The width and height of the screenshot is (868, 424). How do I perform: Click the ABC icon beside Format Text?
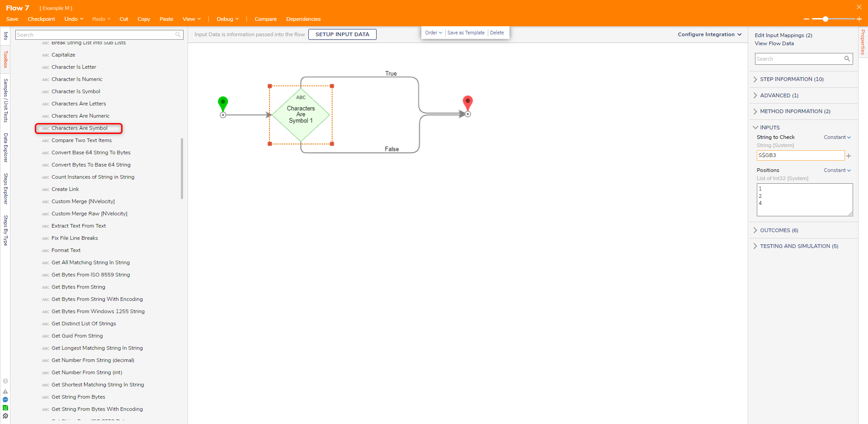point(46,251)
